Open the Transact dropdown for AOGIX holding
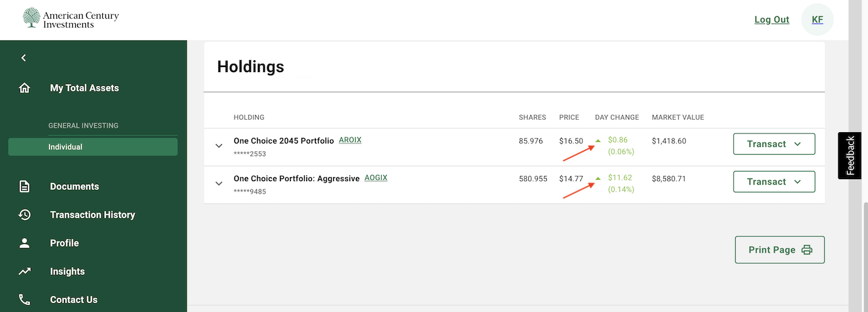This screenshot has height=312, width=868. [x=774, y=182]
